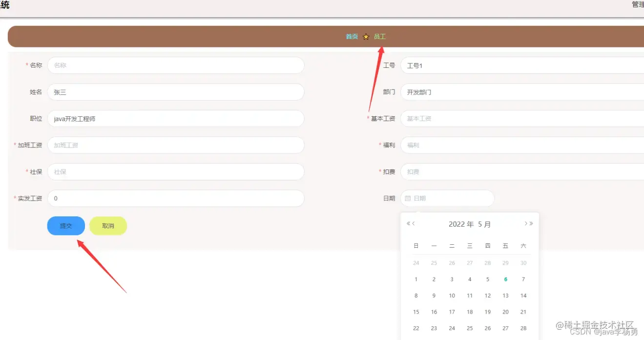The height and width of the screenshot is (340, 644).
Task: Select highlighted today date 6
Action: [x=505, y=279]
